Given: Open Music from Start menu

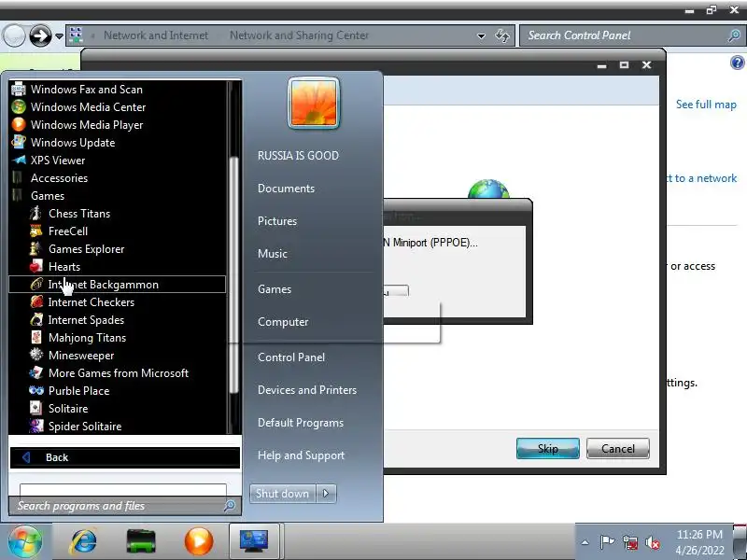Looking at the screenshot, I should 272,253.
